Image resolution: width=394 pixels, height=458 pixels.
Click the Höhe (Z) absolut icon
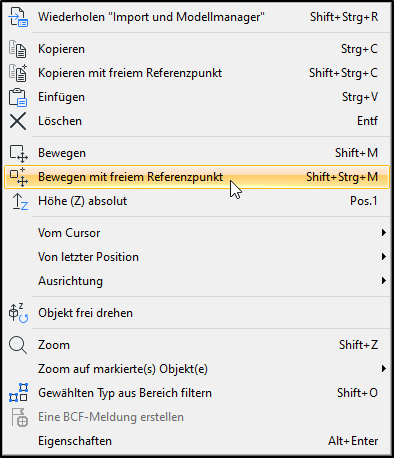point(20,201)
